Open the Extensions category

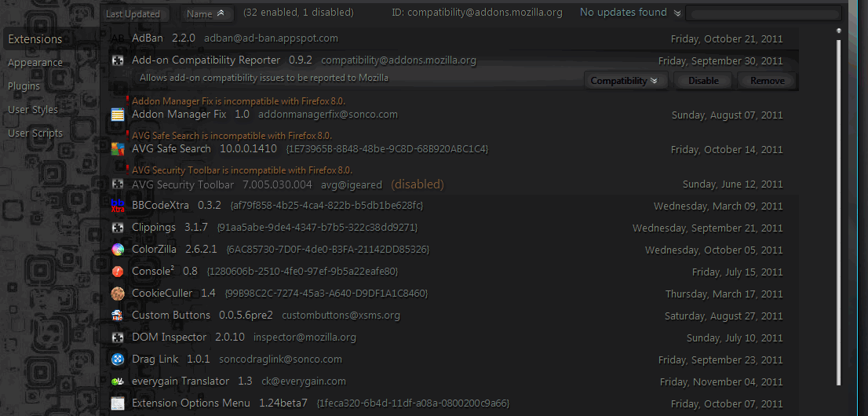tap(35, 39)
